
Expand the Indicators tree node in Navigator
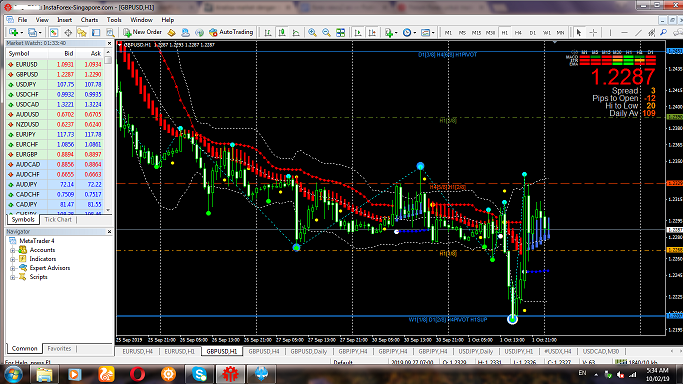point(13,259)
